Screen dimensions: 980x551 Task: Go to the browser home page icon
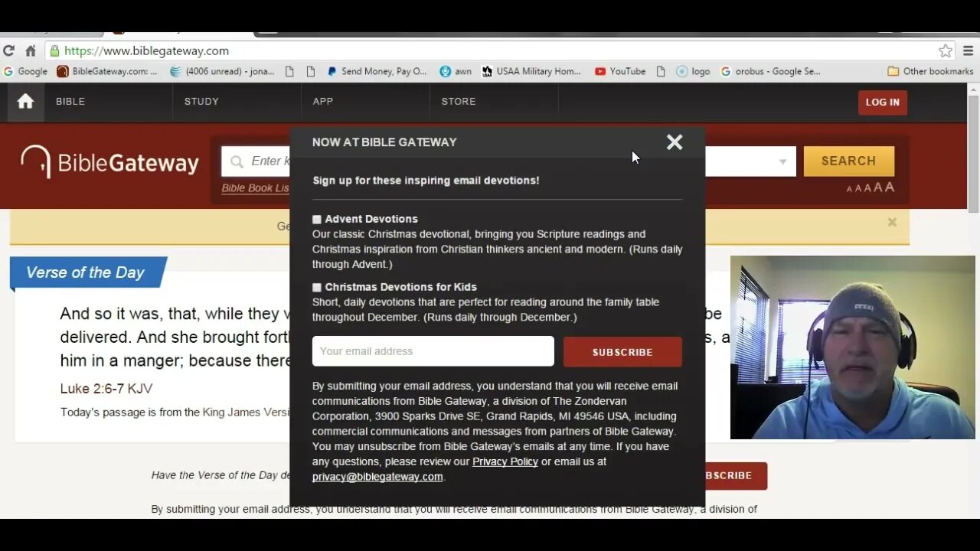[x=31, y=51]
